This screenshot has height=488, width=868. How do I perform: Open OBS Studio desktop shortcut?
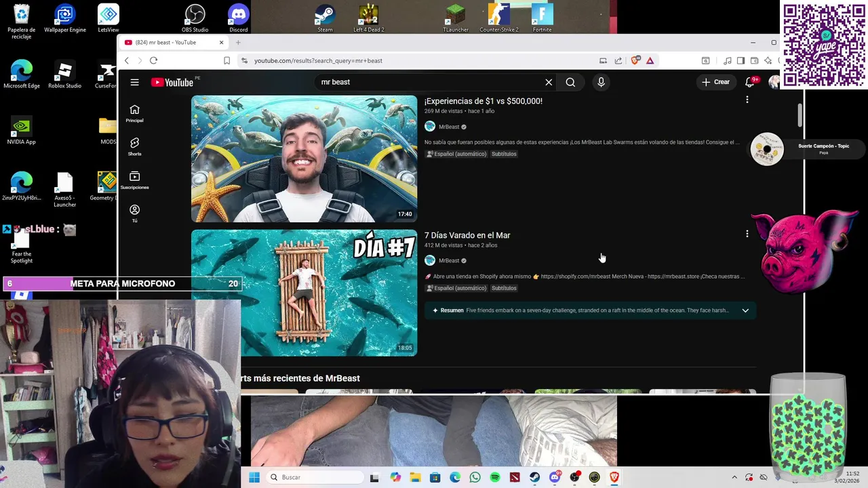[x=195, y=18]
